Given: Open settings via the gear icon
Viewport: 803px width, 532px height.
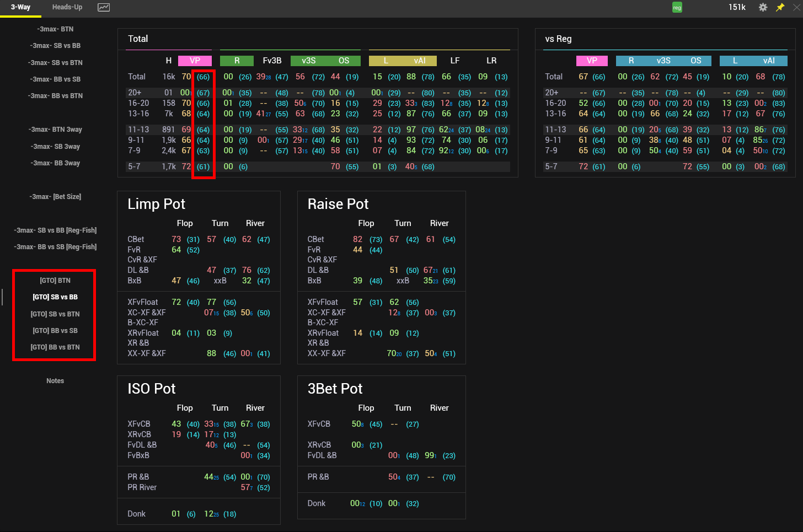Looking at the screenshot, I should pyautogui.click(x=763, y=7).
